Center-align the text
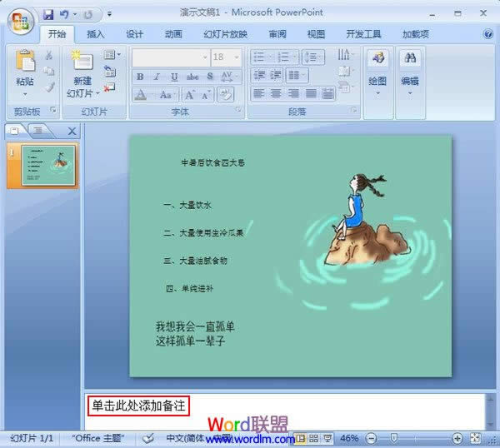 [x=276, y=93]
